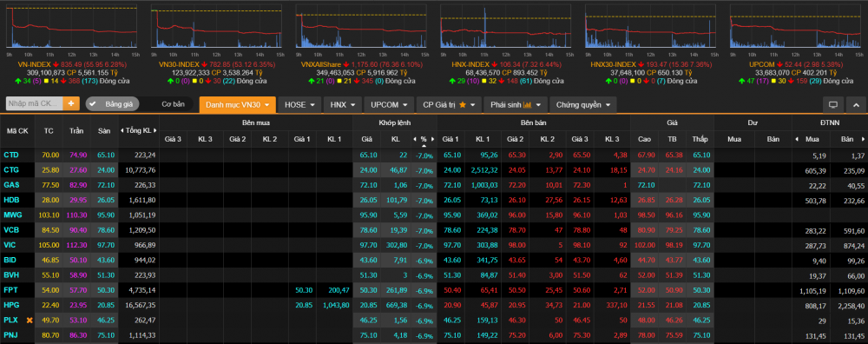This screenshot has width=868, height=344.
Task: Click FPT bid price 50.30 in Giá 1
Action: click(303, 290)
